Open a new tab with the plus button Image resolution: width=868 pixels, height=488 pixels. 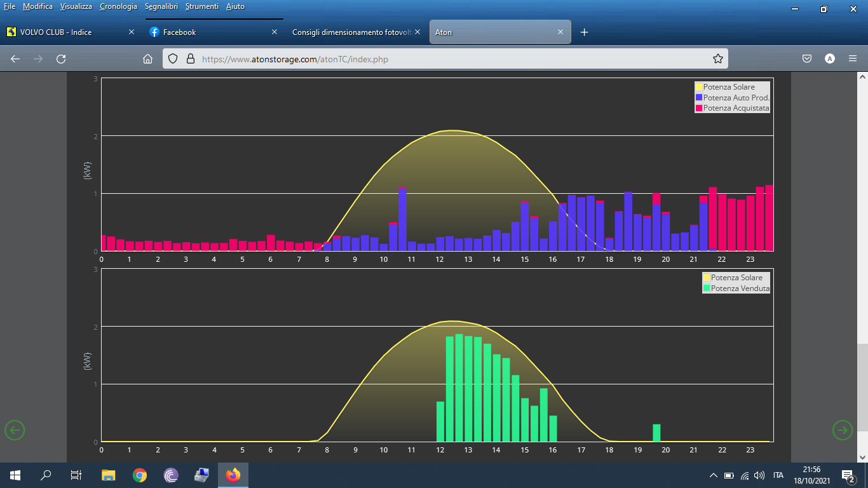(x=585, y=32)
